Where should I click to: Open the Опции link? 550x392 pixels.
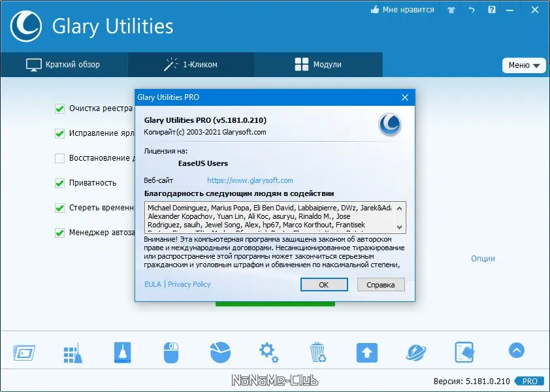pyautogui.click(x=483, y=259)
